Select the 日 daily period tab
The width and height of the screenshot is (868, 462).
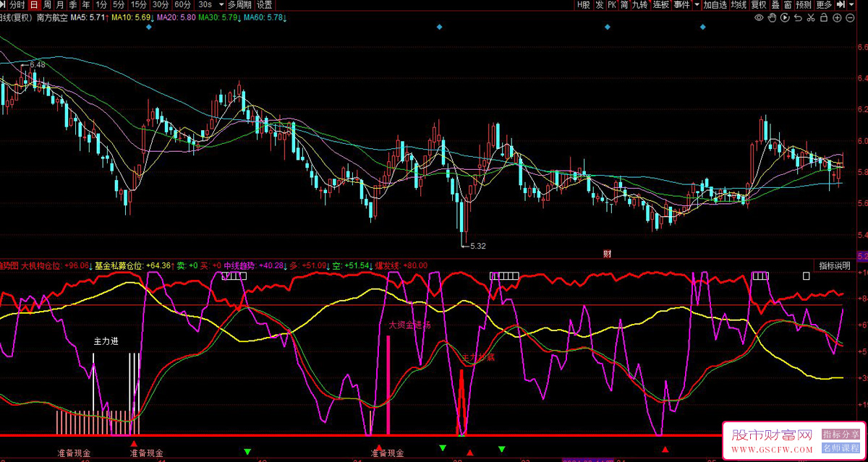[34, 4]
